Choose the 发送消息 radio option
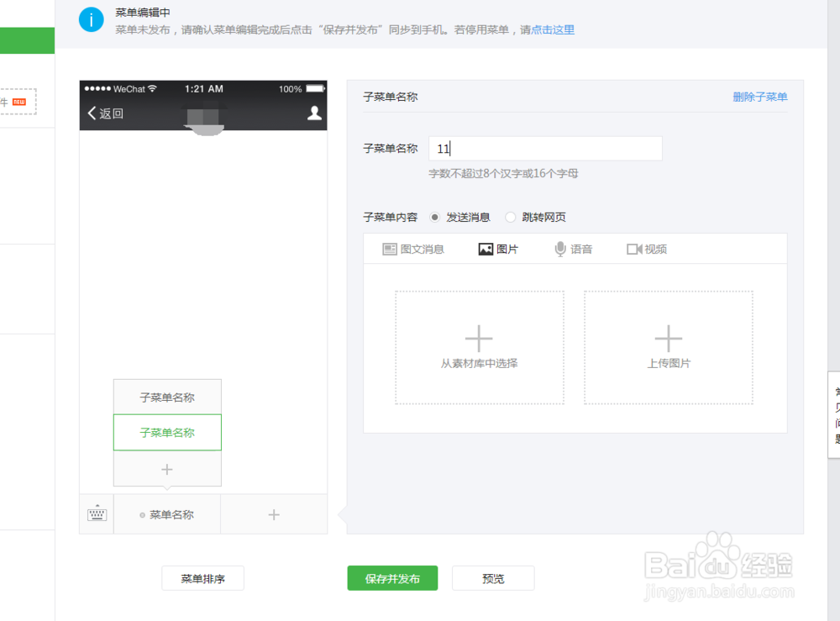 click(434, 217)
